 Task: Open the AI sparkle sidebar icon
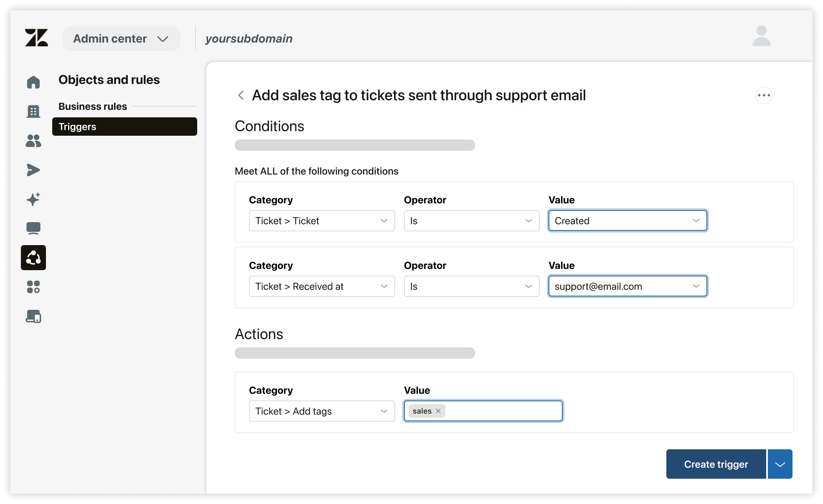(x=33, y=199)
